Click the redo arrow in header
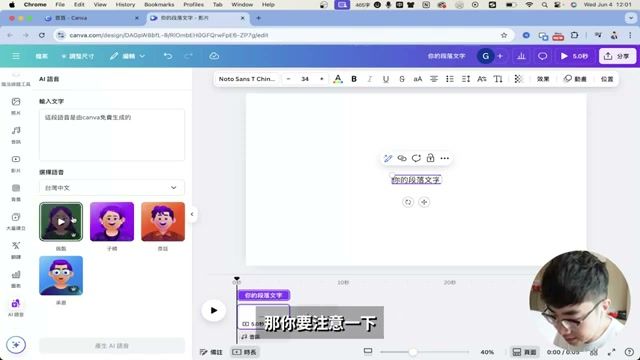 click(188, 56)
